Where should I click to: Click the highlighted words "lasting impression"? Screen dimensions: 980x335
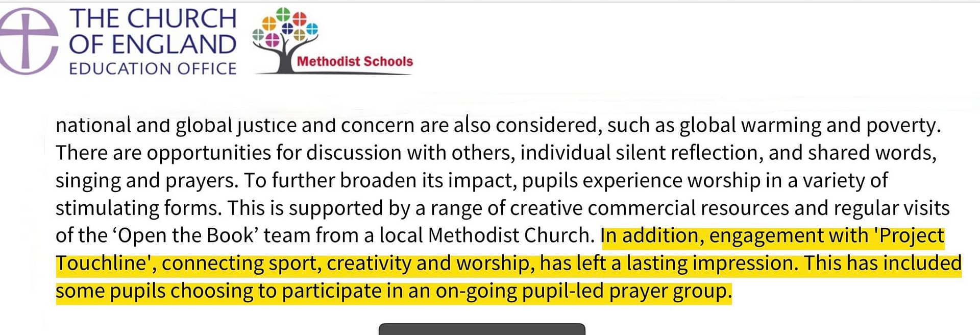click(x=712, y=263)
